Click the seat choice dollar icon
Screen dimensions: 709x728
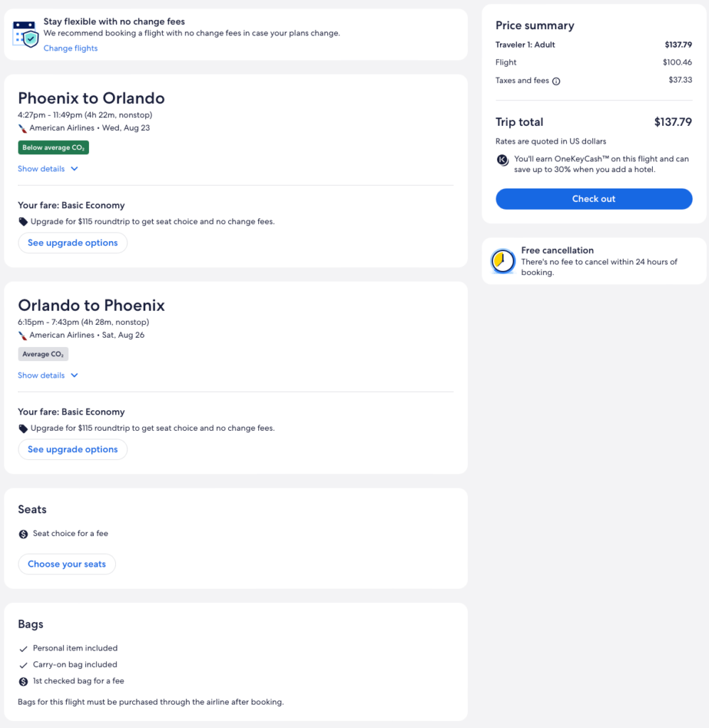23,534
